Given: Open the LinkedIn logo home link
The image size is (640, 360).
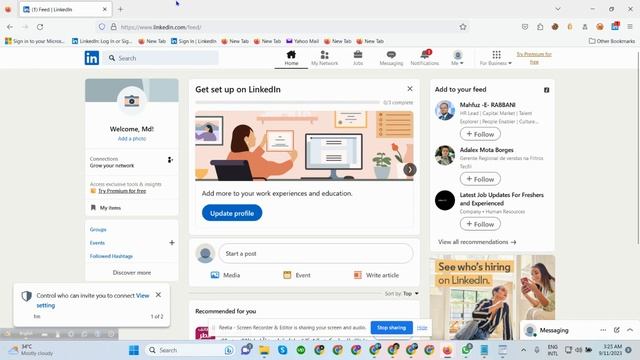Looking at the screenshot, I should coord(92,58).
